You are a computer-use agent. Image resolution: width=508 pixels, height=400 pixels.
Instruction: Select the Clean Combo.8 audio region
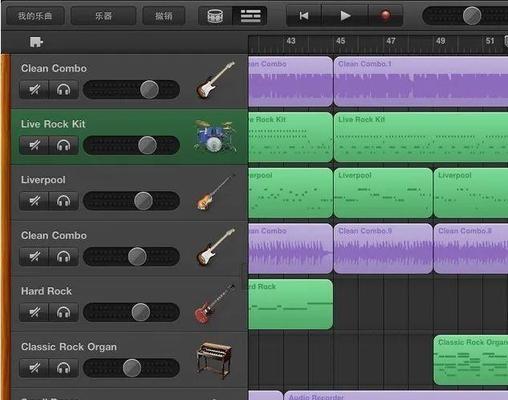coord(471,248)
